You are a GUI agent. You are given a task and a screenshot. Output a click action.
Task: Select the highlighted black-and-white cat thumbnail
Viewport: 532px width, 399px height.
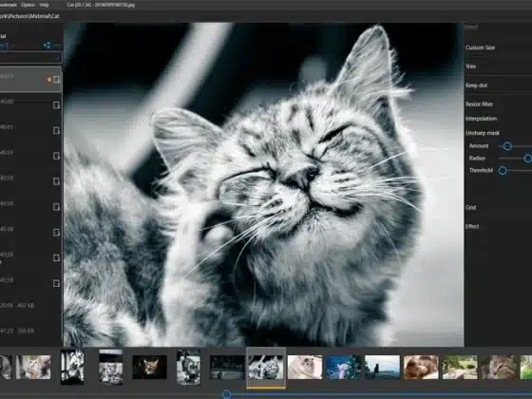[266, 368]
